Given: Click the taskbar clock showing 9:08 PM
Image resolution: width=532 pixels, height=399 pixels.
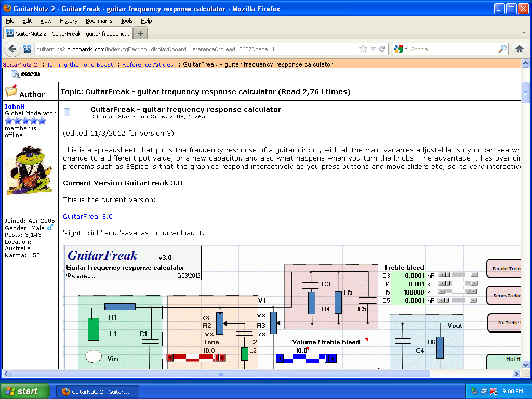Looking at the screenshot, I should pyautogui.click(x=513, y=391).
